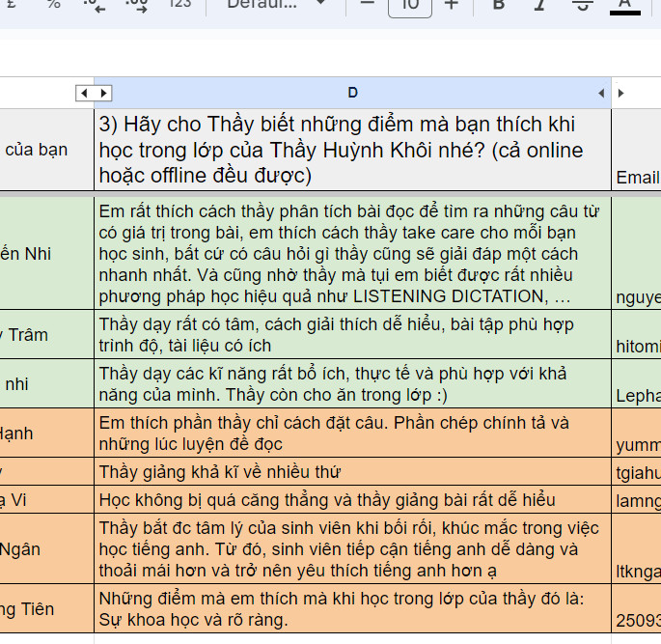
Task: Toggle strikethrough formatting
Action: tap(583, 3)
